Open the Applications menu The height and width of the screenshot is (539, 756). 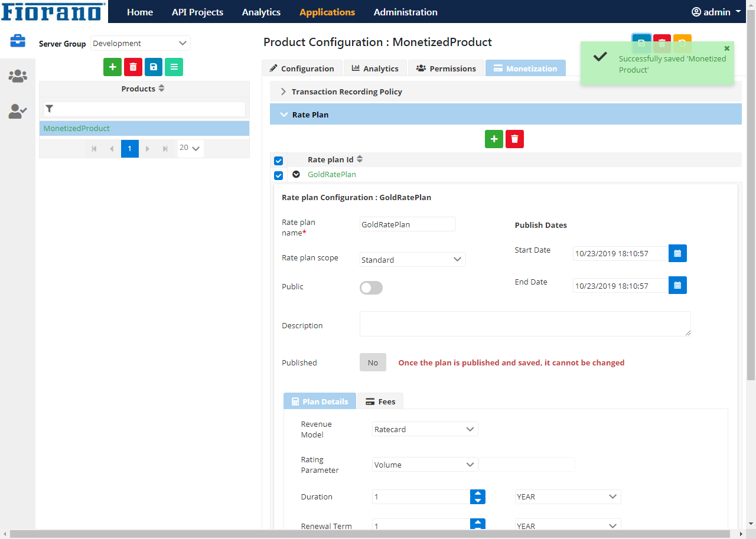tap(327, 12)
